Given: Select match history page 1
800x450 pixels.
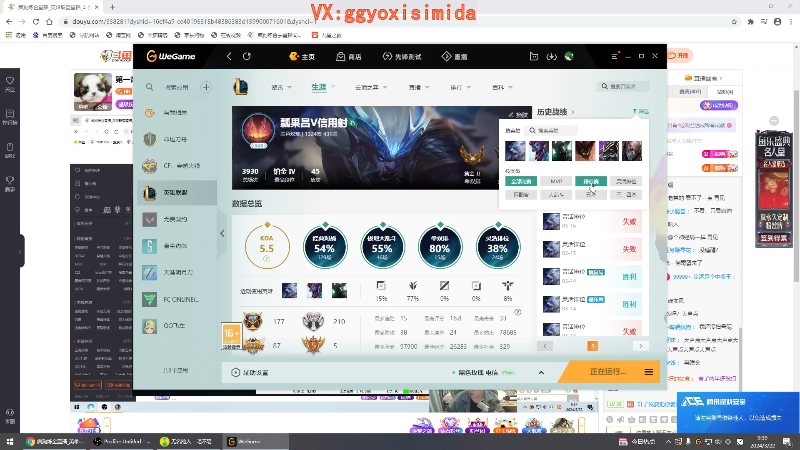Looking at the screenshot, I should pos(592,346).
